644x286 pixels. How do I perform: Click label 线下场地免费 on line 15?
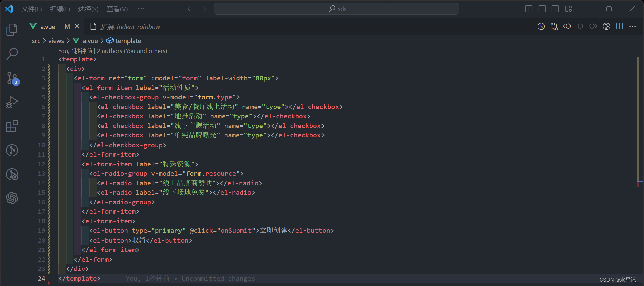[184, 192]
